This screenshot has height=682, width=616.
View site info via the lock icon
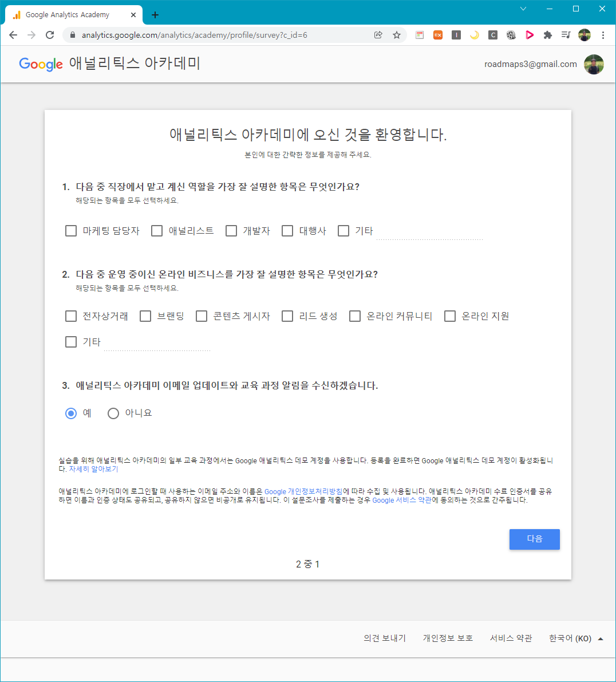coord(73,36)
